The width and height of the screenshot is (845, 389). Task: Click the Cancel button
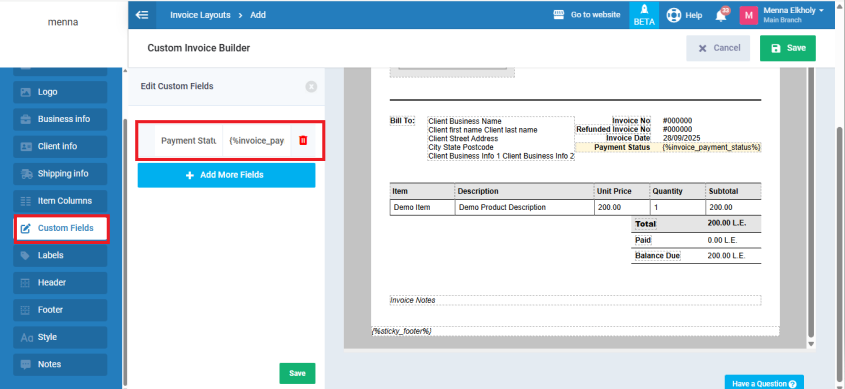(718, 48)
